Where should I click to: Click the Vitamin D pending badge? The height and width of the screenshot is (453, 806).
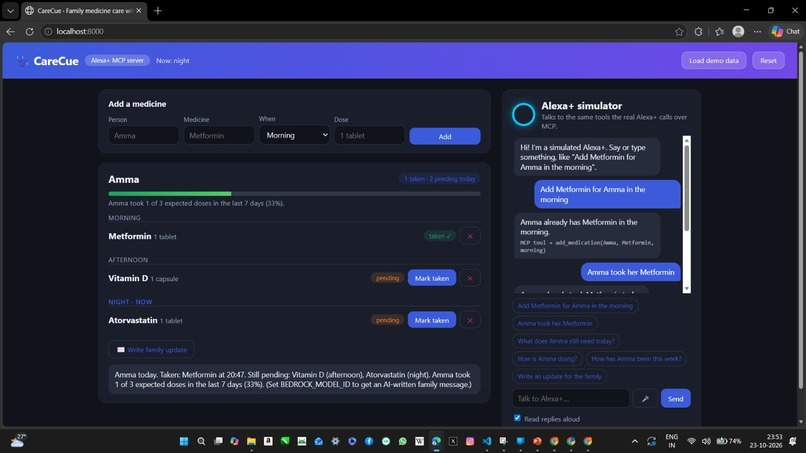coord(387,278)
